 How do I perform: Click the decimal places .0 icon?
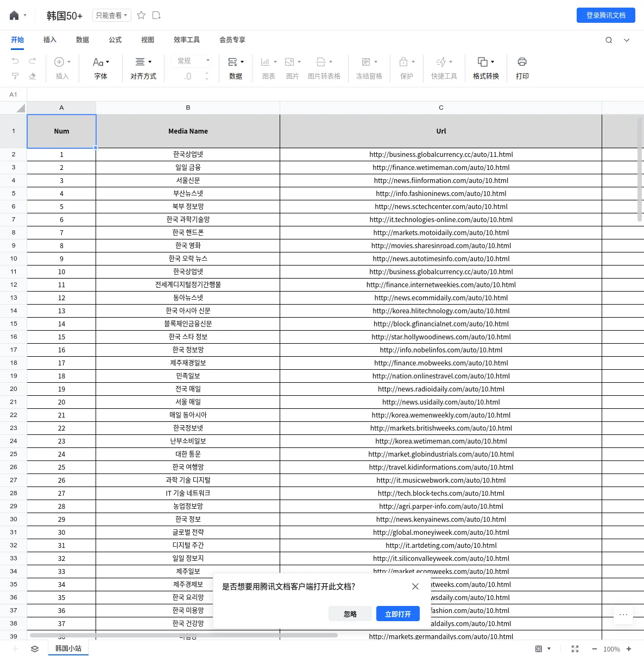188,77
